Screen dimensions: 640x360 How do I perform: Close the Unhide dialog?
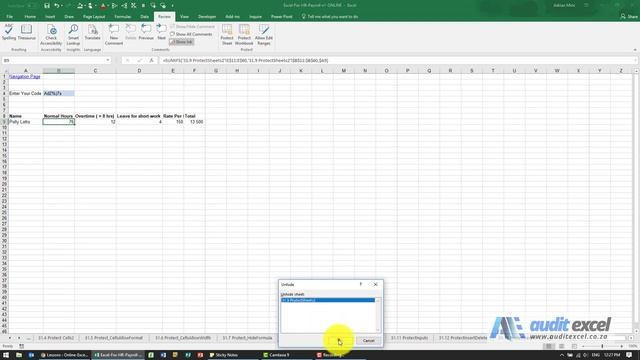coord(376,284)
